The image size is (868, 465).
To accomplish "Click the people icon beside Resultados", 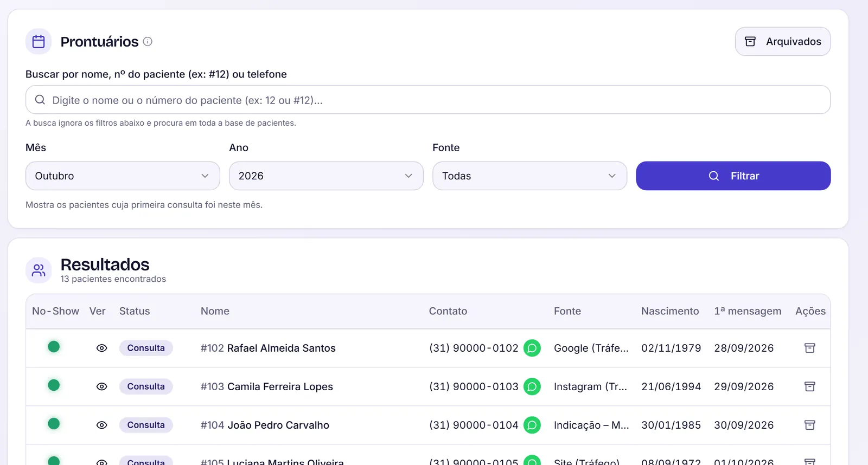I will click(39, 270).
